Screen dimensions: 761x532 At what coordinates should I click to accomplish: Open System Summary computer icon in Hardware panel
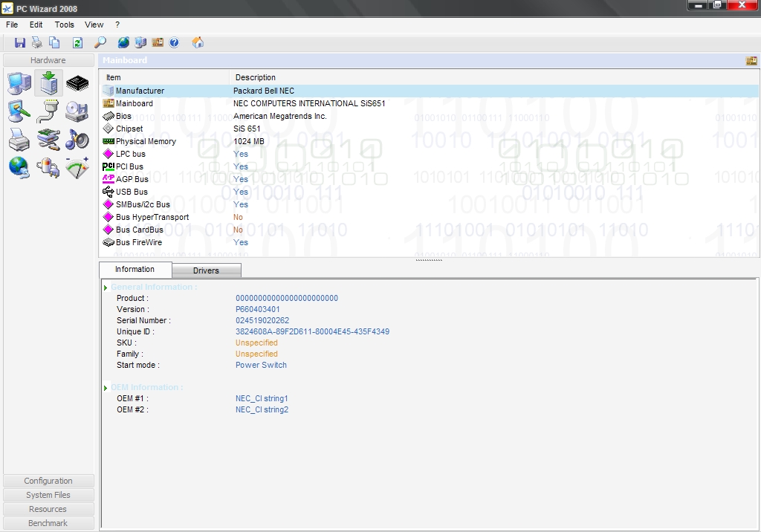click(19, 83)
